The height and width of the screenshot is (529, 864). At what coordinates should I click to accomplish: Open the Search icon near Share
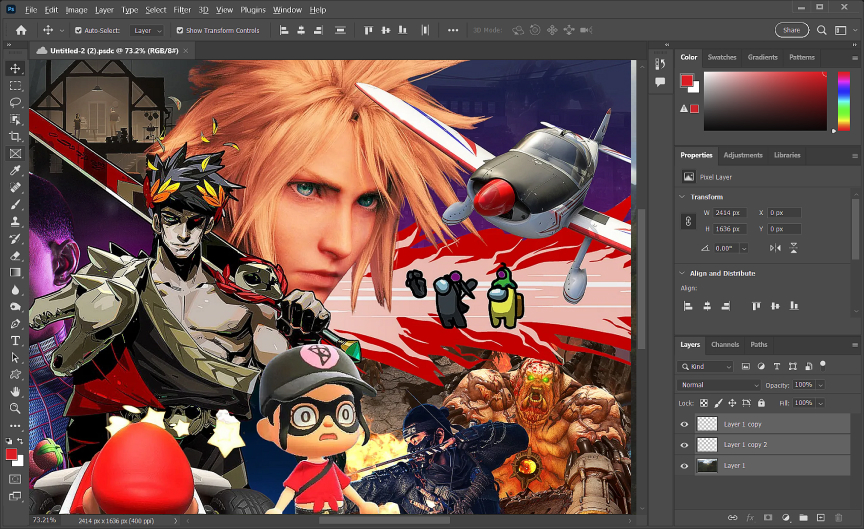pos(822,30)
